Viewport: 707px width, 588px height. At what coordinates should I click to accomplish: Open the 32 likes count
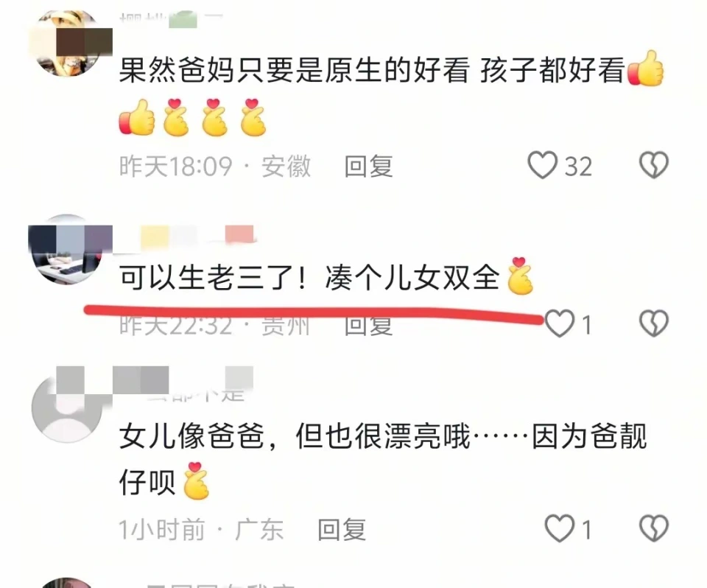pyautogui.click(x=579, y=166)
